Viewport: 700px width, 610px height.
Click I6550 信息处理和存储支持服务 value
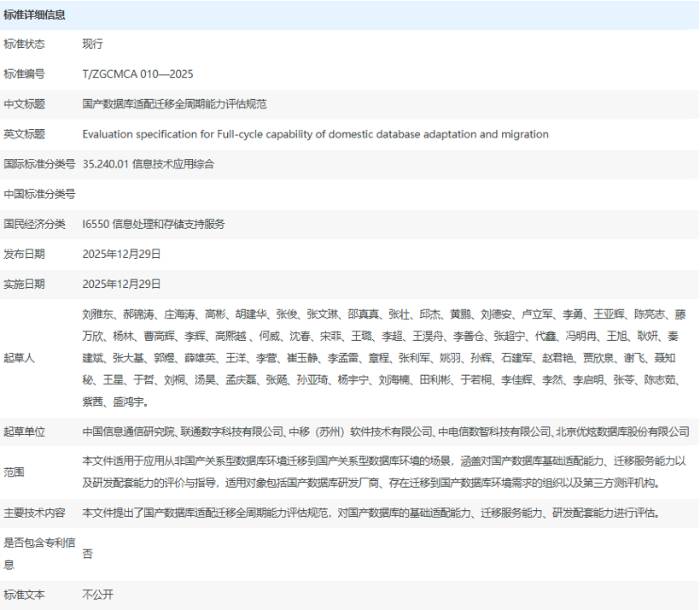(154, 224)
